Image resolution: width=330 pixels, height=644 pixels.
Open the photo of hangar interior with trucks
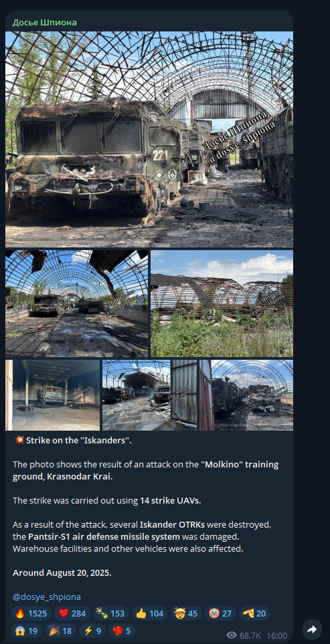point(76,304)
